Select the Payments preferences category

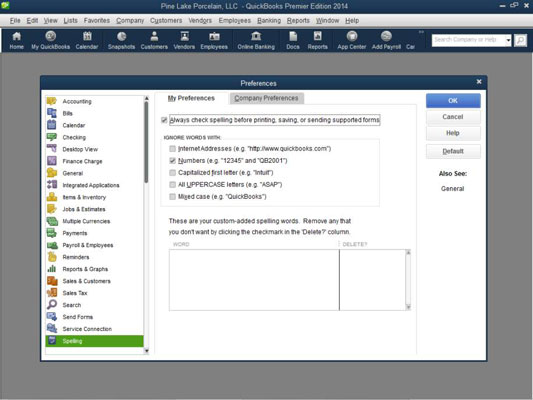75,233
